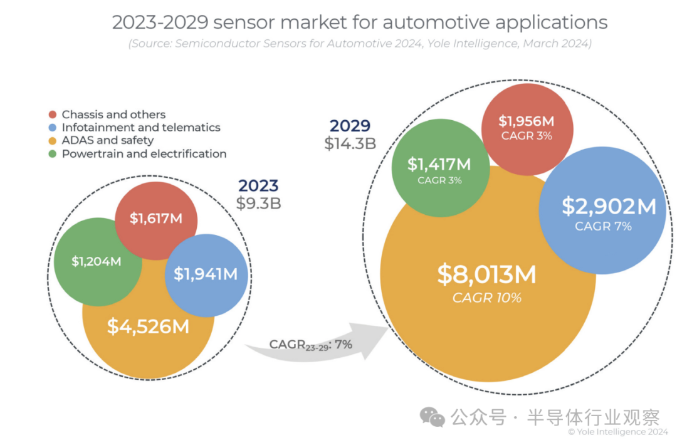The image size is (693, 443).
Task: Click the red Chassis and others legend dot
Action: pos(53,115)
